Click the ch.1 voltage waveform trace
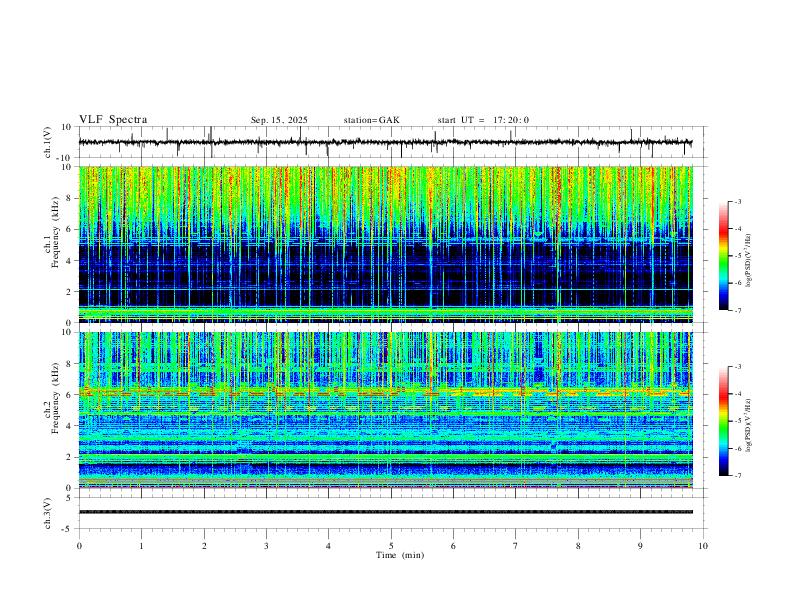Screen dimensions: 792x612 coord(385,142)
